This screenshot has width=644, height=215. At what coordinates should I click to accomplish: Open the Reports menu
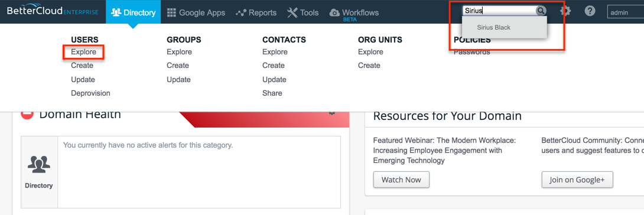click(256, 13)
